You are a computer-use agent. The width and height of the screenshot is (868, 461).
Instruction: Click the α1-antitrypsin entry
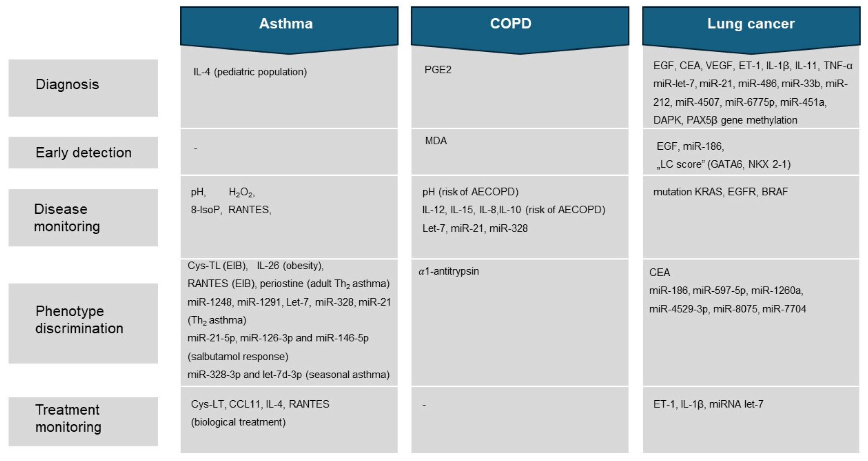tap(448, 271)
